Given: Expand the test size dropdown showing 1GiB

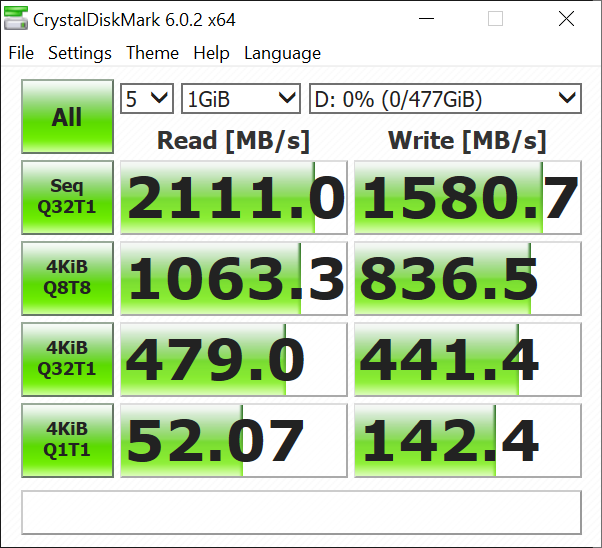Looking at the screenshot, I should 241,99.
